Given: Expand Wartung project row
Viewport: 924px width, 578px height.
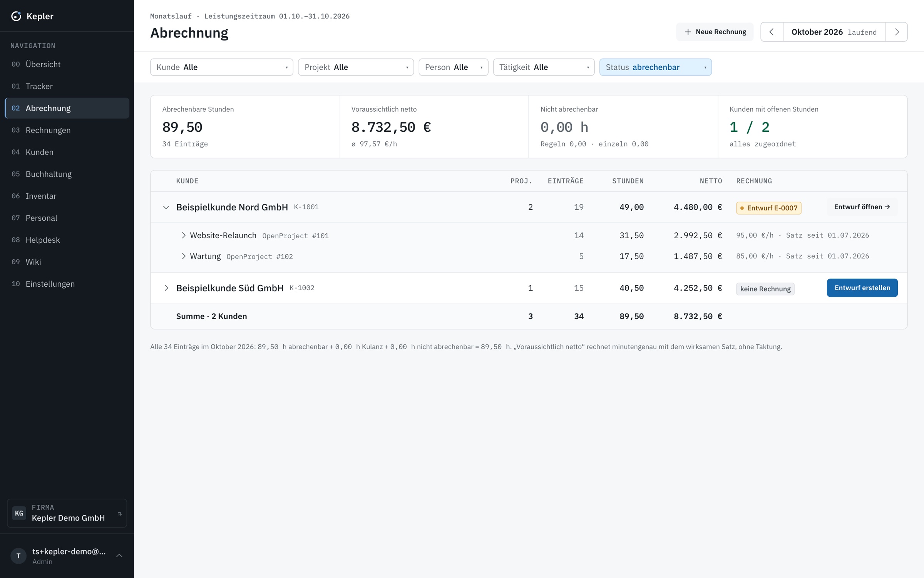Looking at the screenshot, I should coord(184,256).
